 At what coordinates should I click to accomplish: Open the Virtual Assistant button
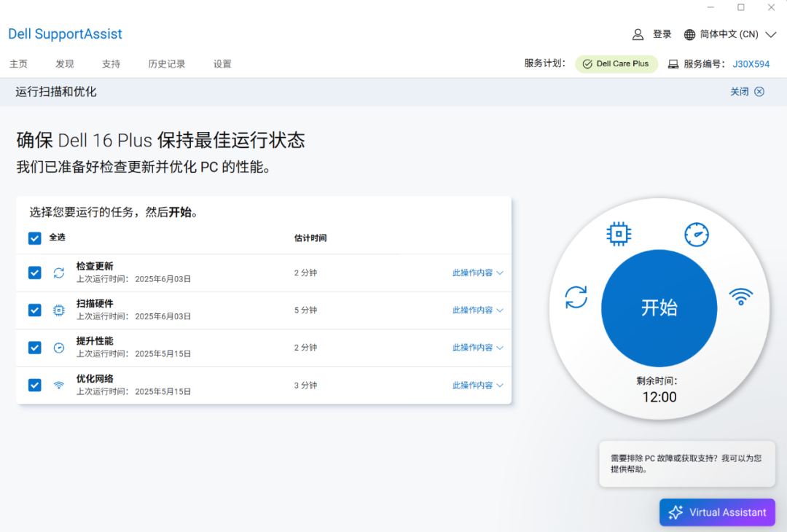[x=717, y=512]
